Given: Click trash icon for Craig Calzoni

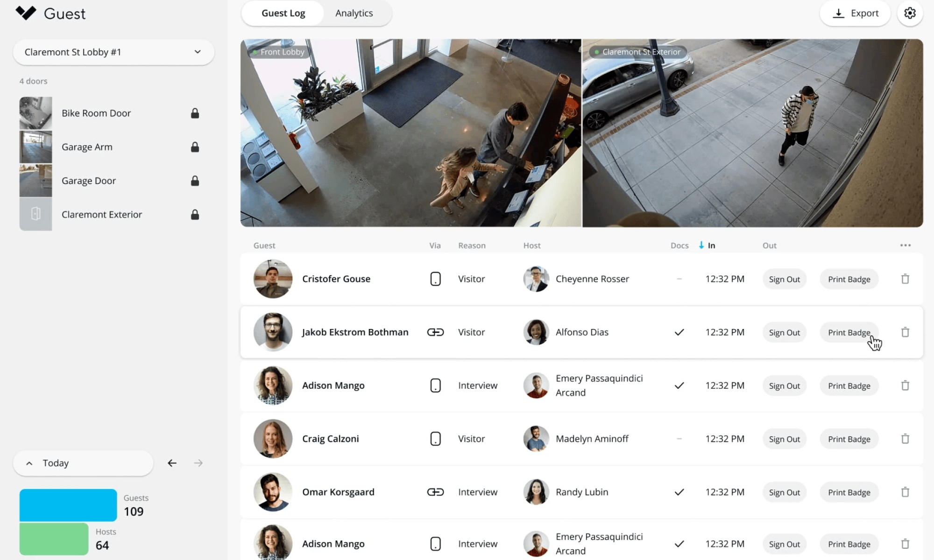Looking at the screenshot, I should 905,439.
